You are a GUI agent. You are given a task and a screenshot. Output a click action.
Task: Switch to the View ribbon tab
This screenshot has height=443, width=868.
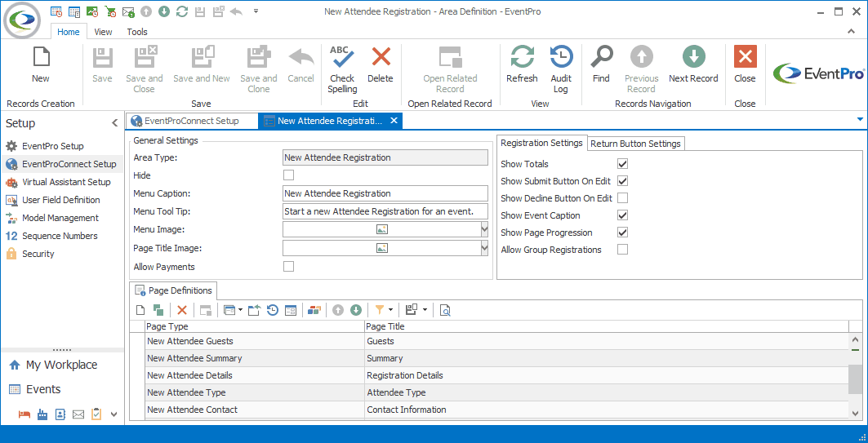click(103, 32)
